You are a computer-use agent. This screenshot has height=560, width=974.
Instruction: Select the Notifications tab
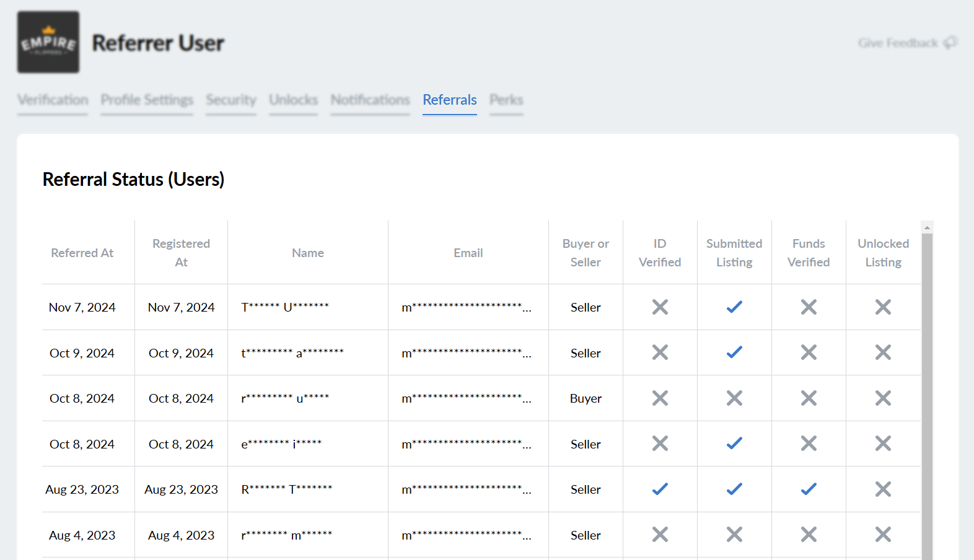click(x=370, y=100)
